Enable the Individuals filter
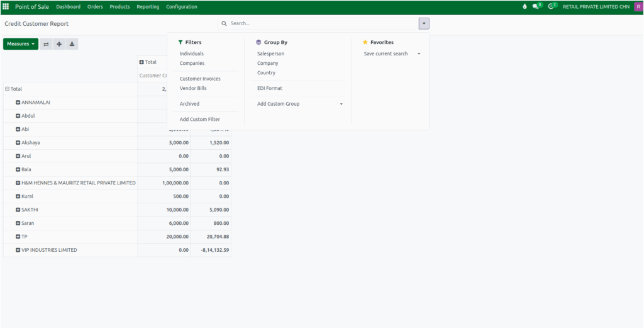Viewport: 644px width, 328px height. point(191,54)
